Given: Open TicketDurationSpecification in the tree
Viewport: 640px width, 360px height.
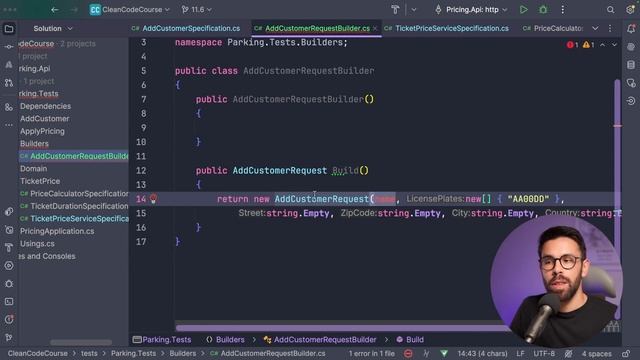Looking at the screenshot, I should [74, 206].
